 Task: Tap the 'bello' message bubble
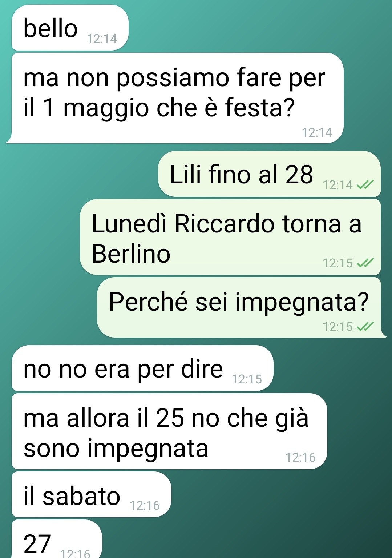70,28
